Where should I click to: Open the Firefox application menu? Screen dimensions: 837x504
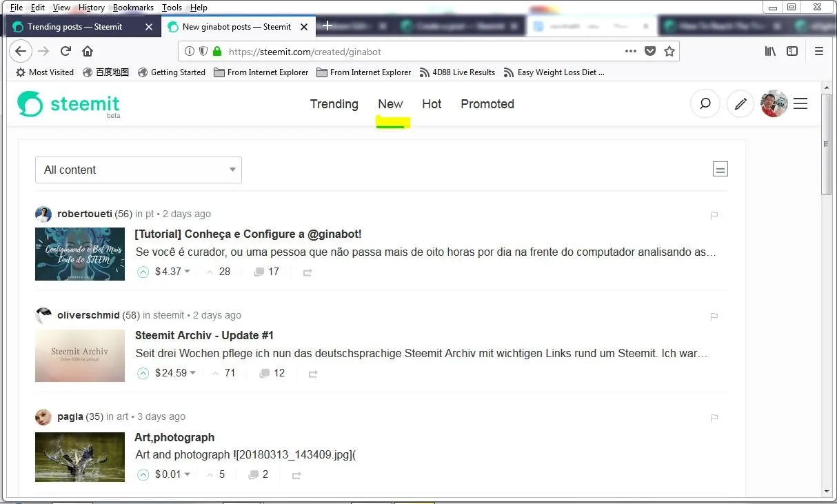tap(819, 51)
